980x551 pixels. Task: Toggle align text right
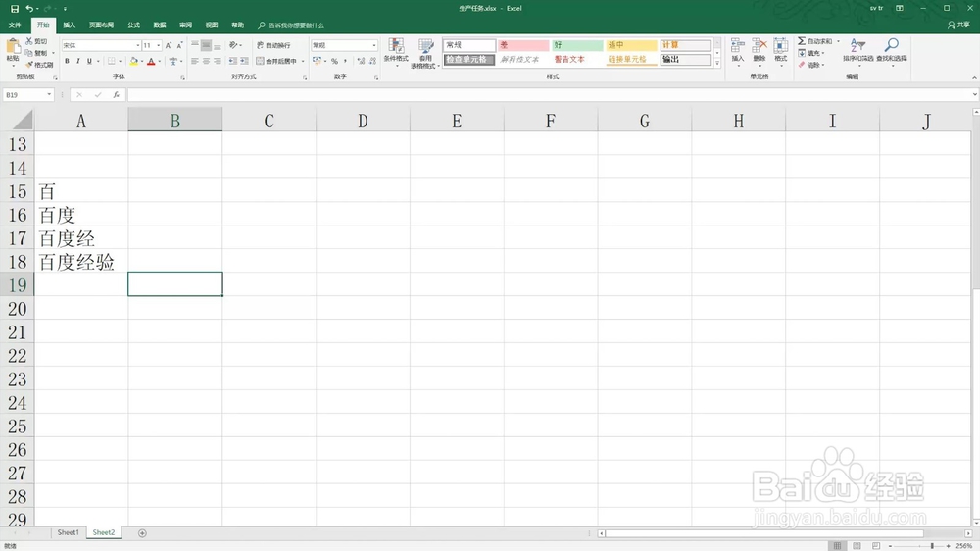point(217,62)
